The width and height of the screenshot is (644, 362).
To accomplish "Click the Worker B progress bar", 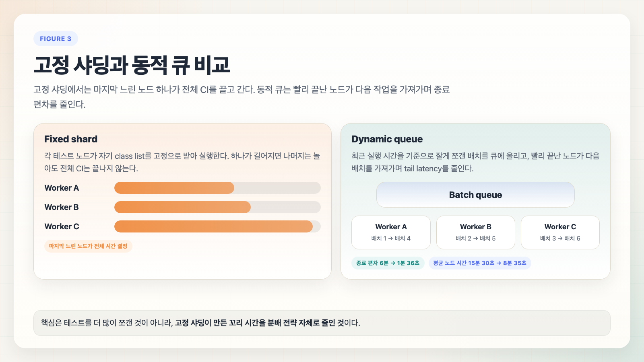I will (x=217, y=207).
